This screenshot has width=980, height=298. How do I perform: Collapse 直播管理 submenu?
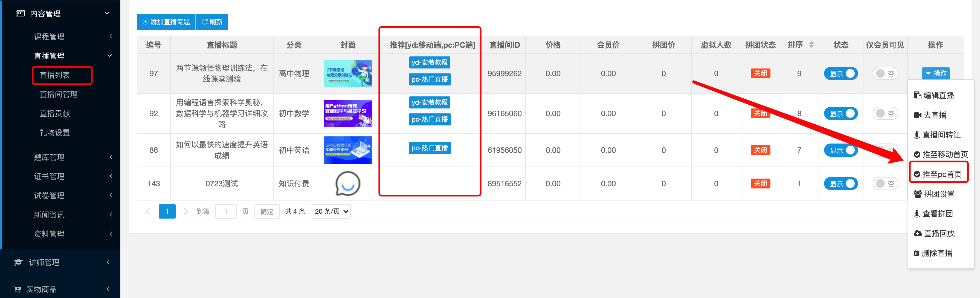[109, 56]
